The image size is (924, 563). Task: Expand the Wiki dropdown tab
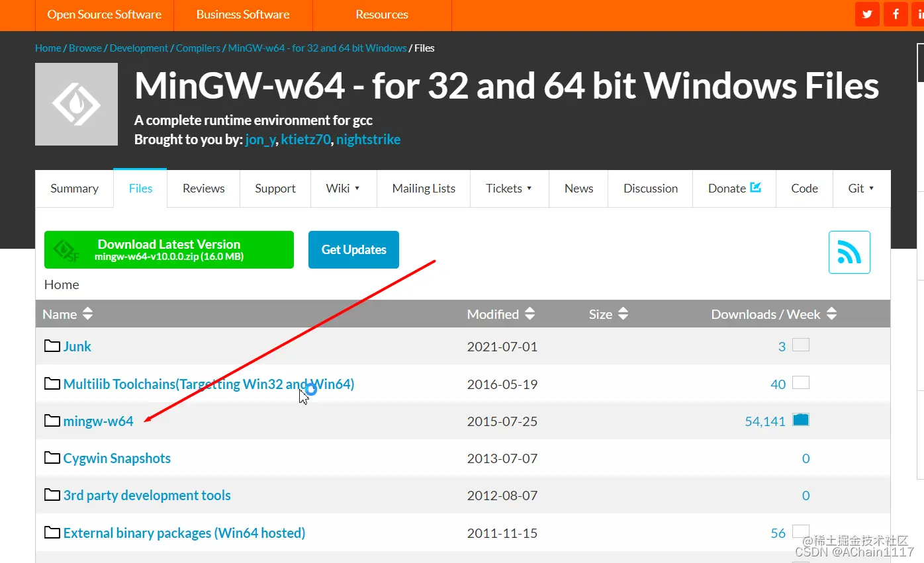tap(343, 189)
